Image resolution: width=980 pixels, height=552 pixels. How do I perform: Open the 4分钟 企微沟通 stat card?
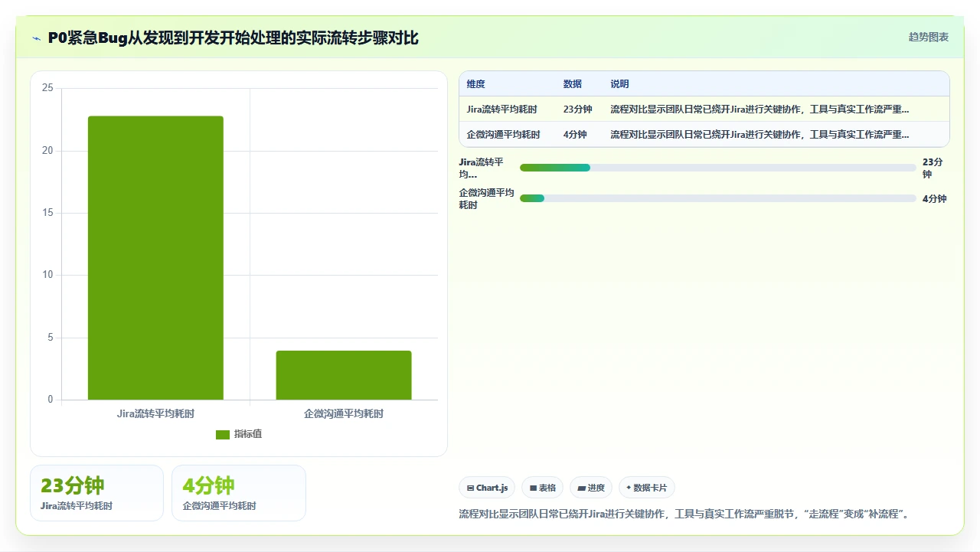239,493
